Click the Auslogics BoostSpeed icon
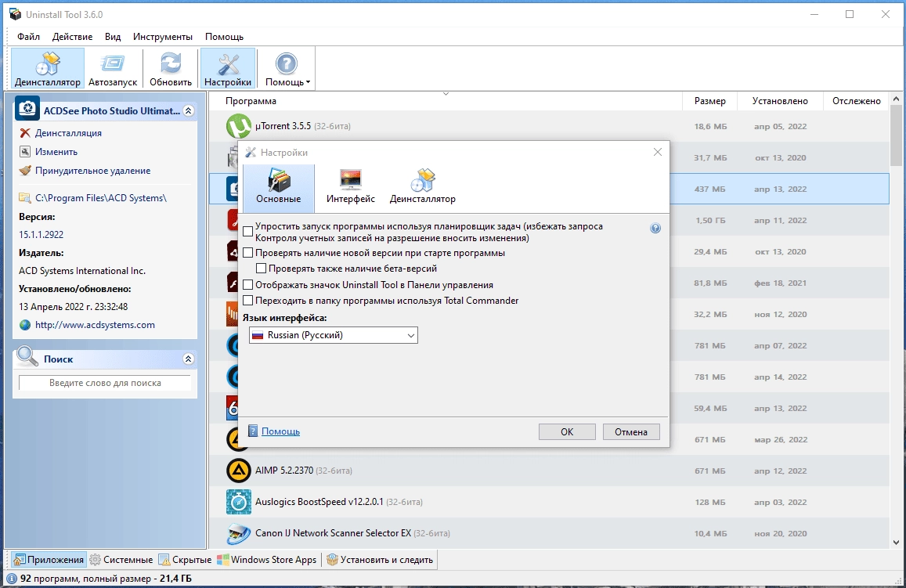The image size is (906, 588). (x=238, y=502)
